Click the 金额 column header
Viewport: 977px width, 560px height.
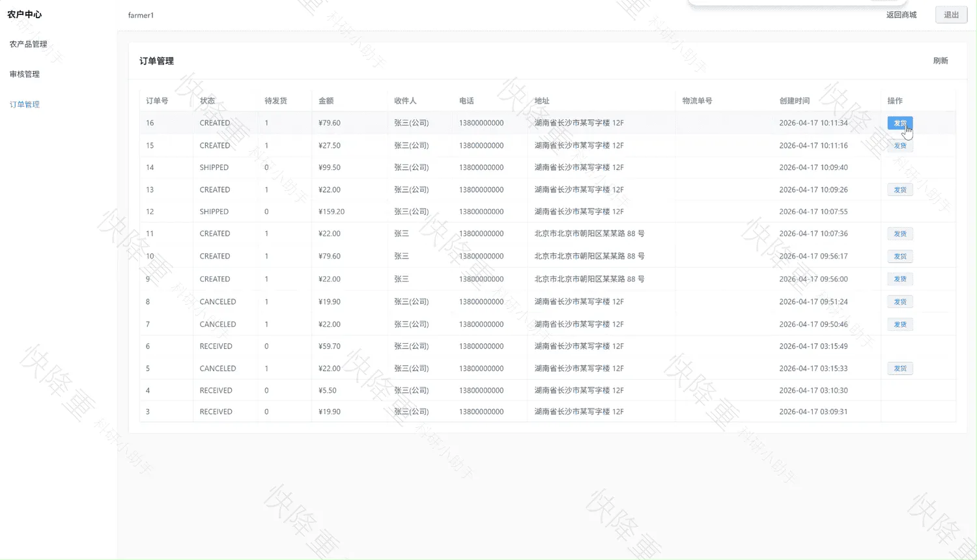point(326,101)
